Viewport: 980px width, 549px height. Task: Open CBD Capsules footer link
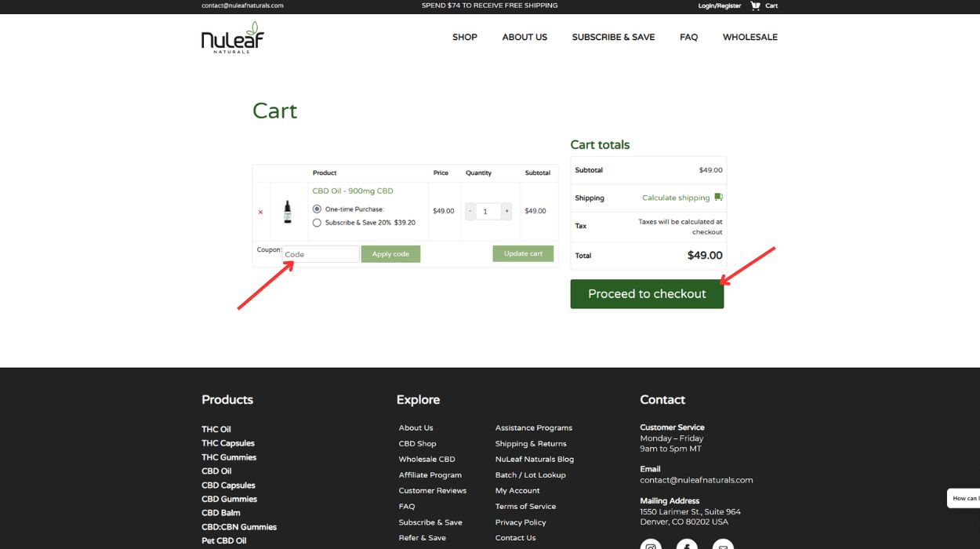pyautogui.click(x=228, y=485)
